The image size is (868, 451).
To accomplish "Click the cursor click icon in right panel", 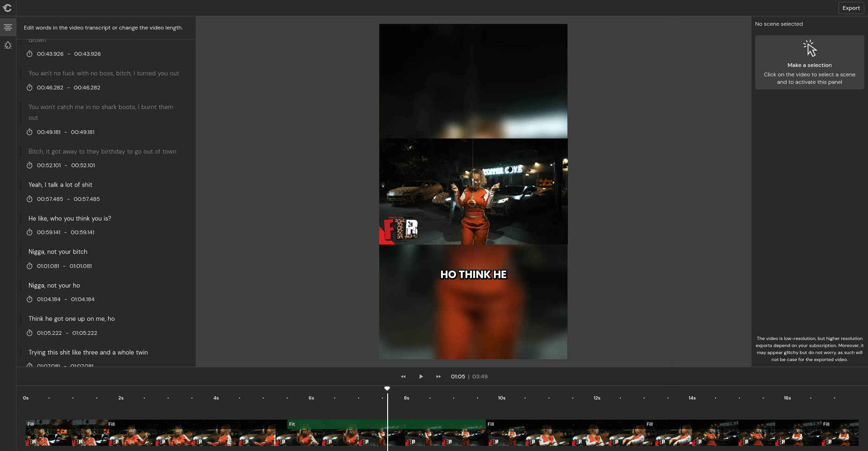I will (810, 48).
